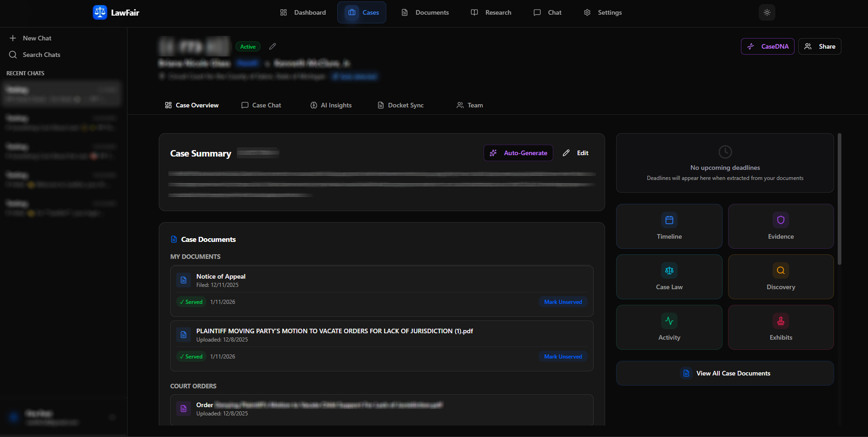Click the Share button
The image size is (868, 437).
point(819,46)
